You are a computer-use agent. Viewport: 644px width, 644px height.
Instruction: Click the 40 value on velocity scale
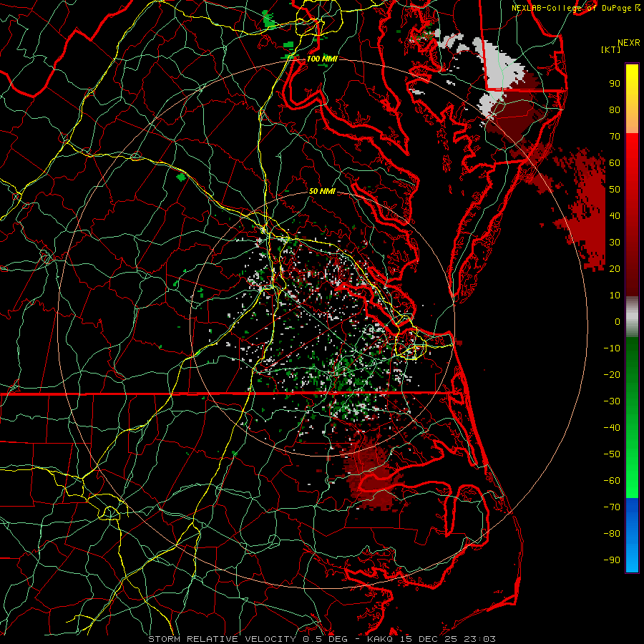click(615, 215)
